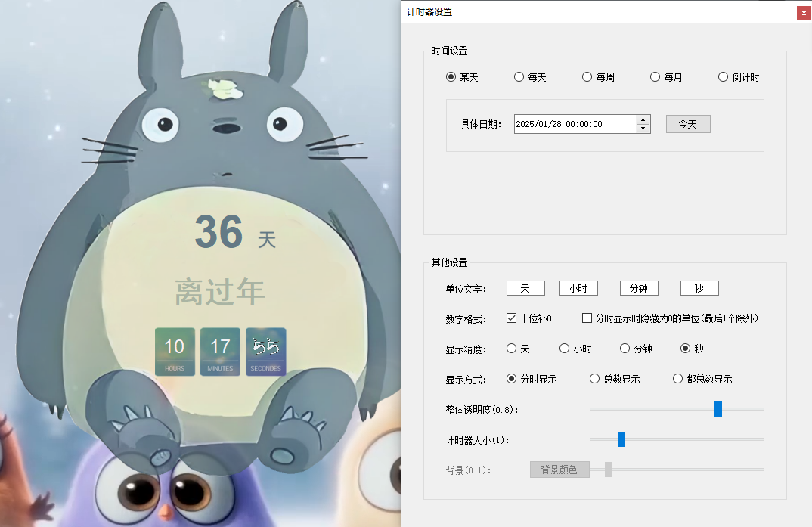Click the HOURS tile showing 10

click(175, 352)
